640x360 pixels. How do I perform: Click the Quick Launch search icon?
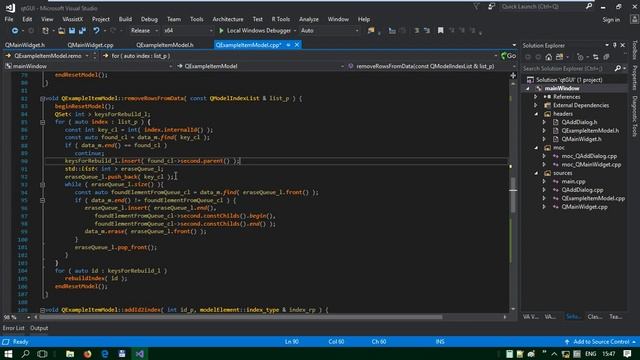pyautogui.click(x=589, y=7)
